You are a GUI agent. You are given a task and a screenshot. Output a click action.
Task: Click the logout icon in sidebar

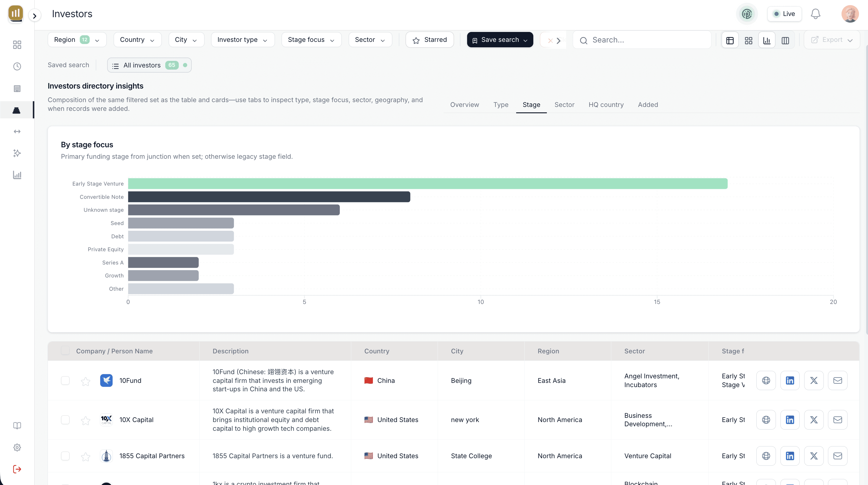coord(17,469)
